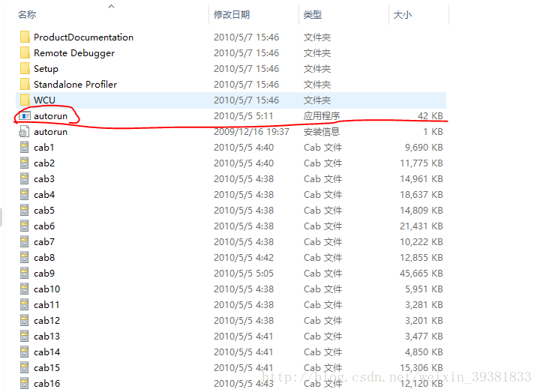540x392 pixels.
Task: Select the autorun application file name
Action: 50,116
